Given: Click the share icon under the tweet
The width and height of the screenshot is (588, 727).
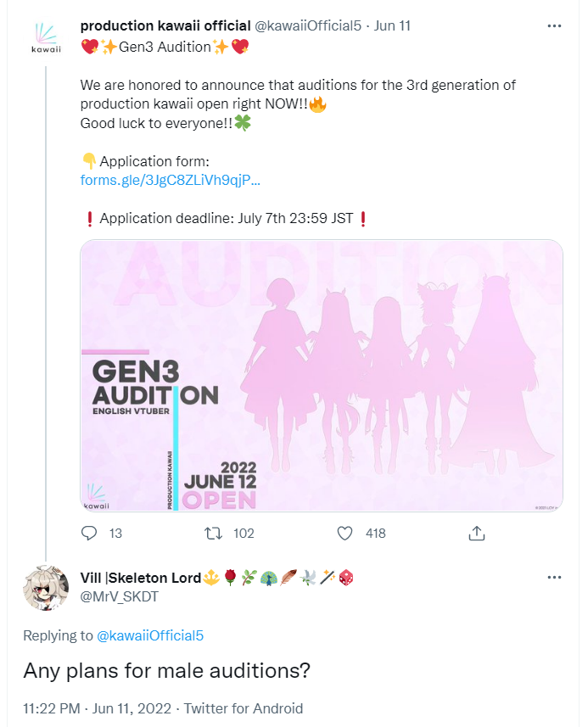Looking at the screenshot, I should [x=476, y=533].
